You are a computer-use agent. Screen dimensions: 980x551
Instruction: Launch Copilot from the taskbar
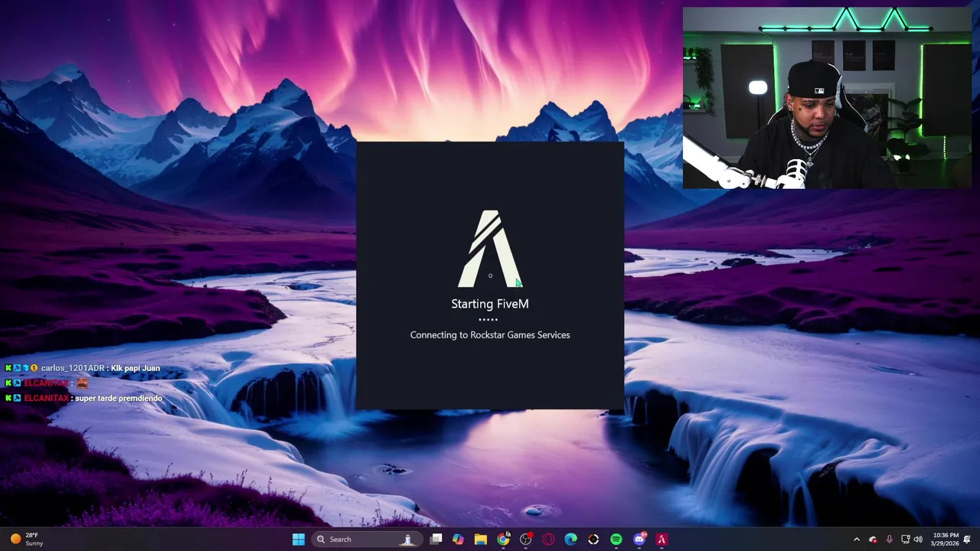(x=458, y=540)
